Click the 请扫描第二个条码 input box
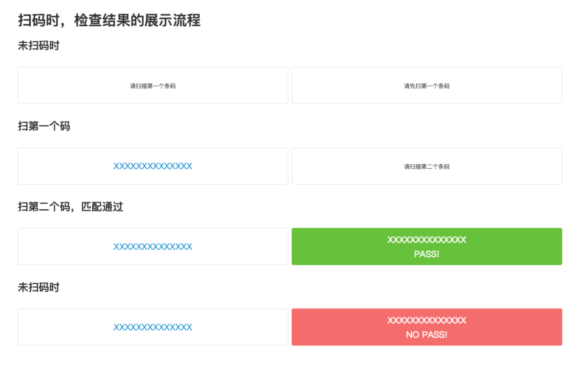 [427, 166]
